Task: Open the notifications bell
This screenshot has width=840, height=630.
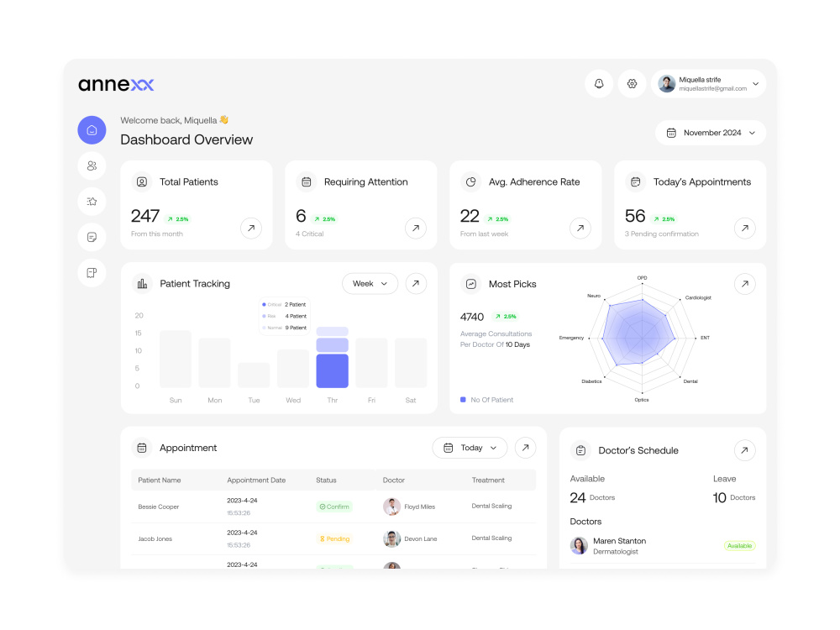Action: pyautogui.click(x=599, y=83)
